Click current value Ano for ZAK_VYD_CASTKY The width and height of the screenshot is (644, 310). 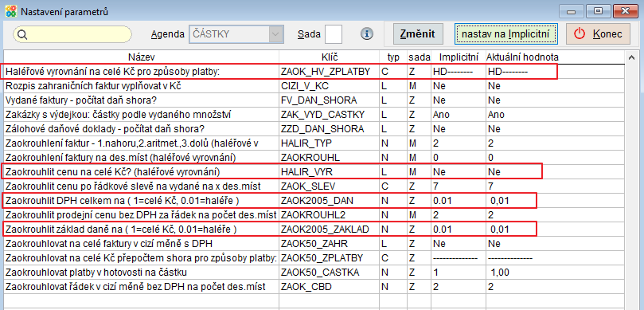pos(556,115)
